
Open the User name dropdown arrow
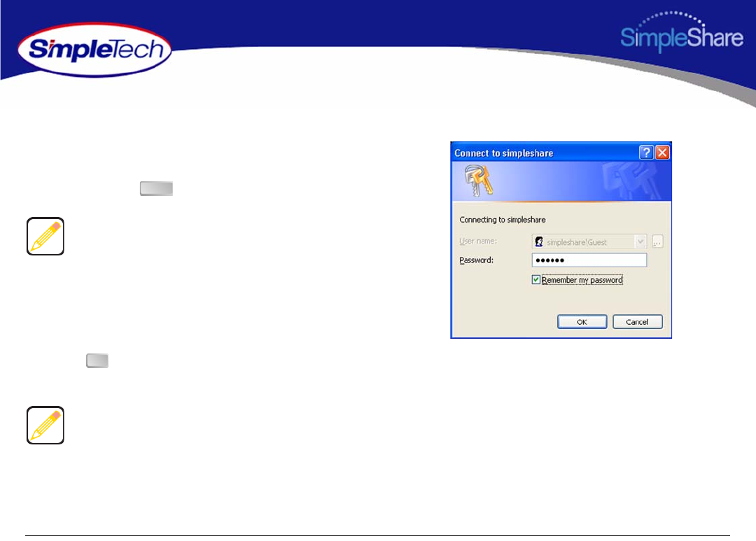coord(640,241)
